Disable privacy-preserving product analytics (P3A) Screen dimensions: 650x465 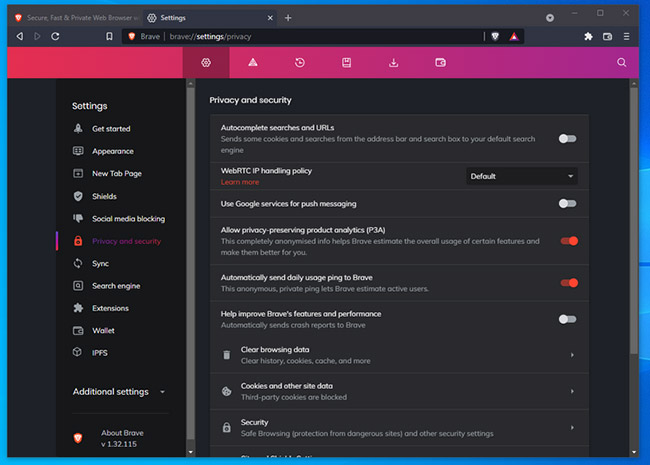click(569, 241)
